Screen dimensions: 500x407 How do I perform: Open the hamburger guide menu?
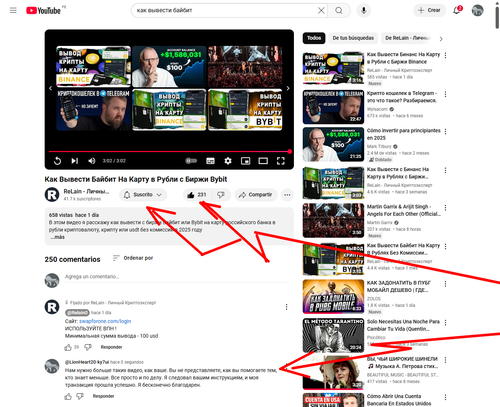pyautogui.click(x=13, y=10)
